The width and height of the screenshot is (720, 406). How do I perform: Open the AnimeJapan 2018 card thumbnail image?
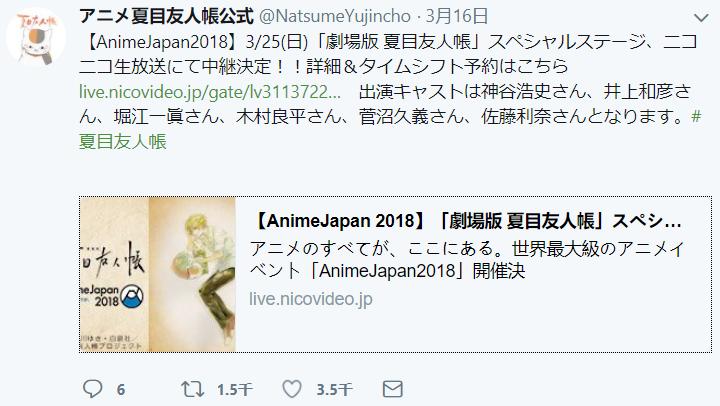(158, 275)
